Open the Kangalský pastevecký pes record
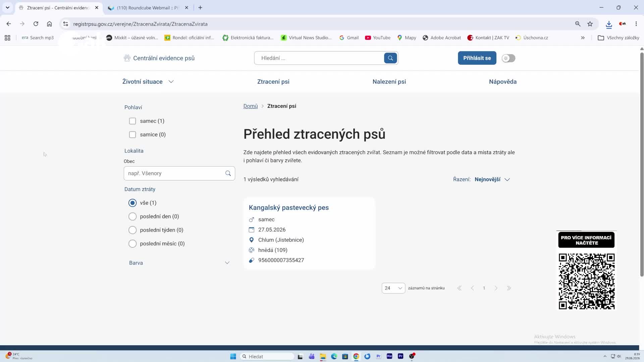Image resolution: width=644 pixels, height=362 pixels. coord(288,208)
